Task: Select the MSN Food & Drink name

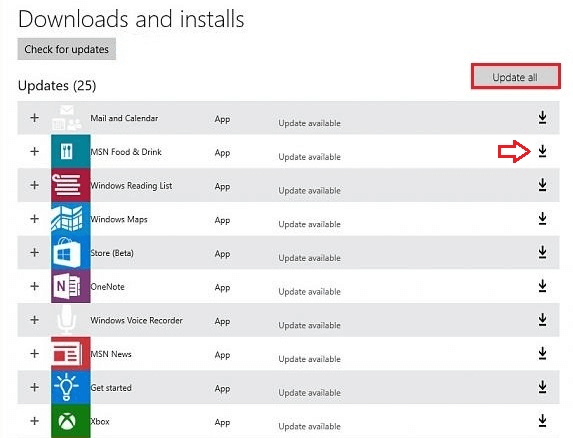Action: (x=126, y=152)
